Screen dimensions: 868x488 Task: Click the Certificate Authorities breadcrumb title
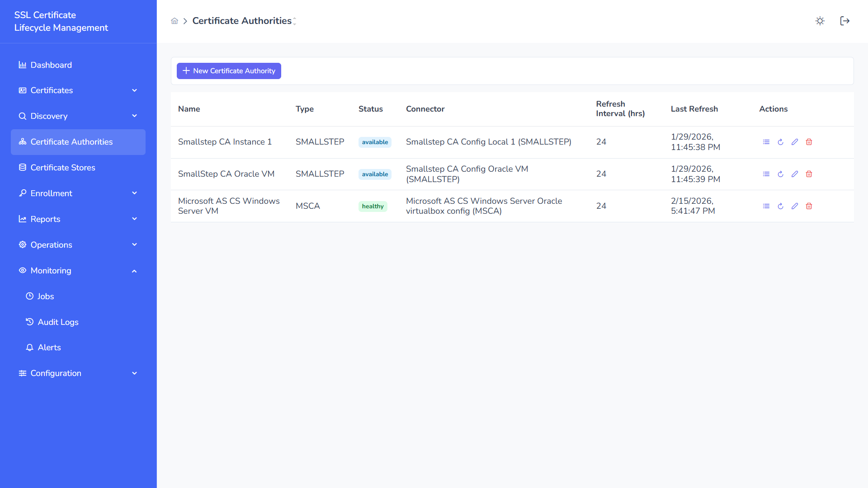[x=242, y=20]
